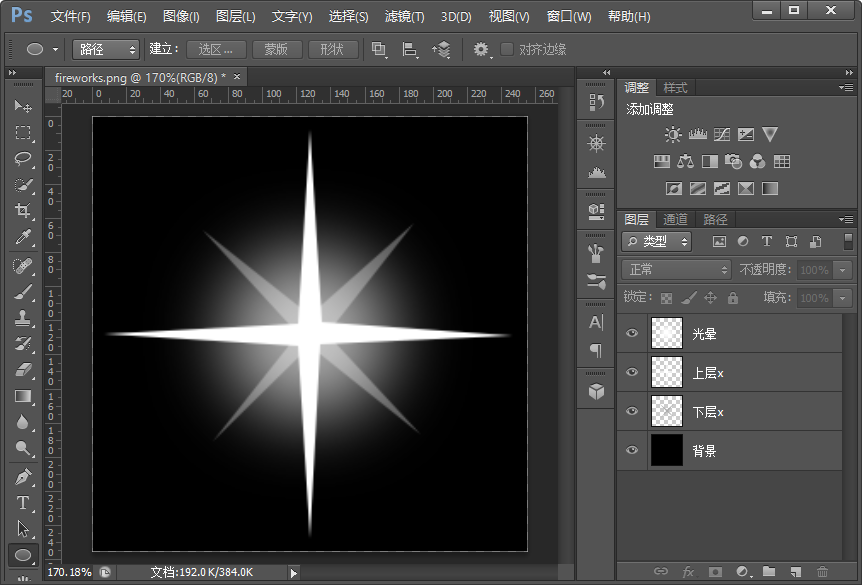The height and width of the screenshot is (585, 862).
Task: Select the Brush tool
Action: 23,292
